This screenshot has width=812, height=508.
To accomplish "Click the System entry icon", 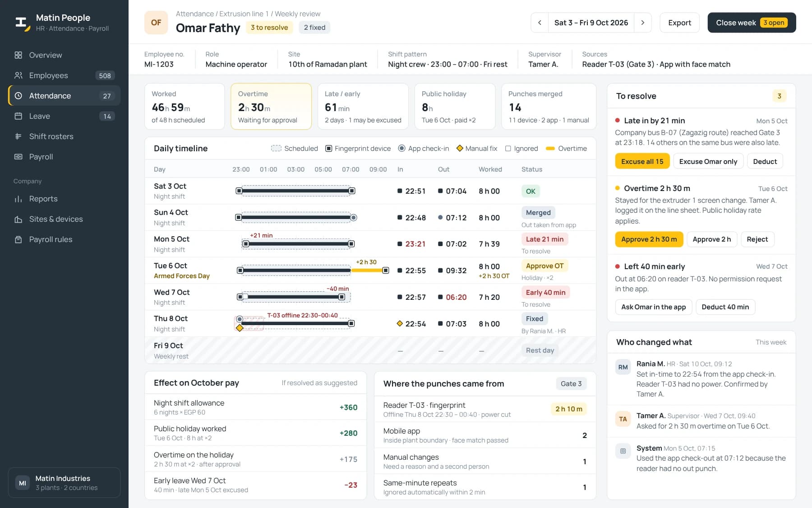I will 623,451.
